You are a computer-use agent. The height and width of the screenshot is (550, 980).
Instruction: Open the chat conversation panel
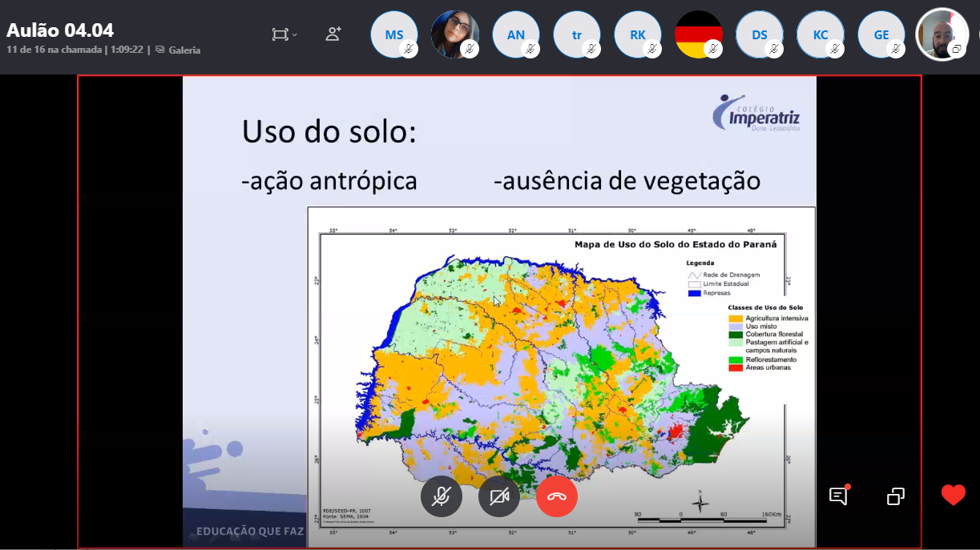pyautogui.click(x=838, y=496)
